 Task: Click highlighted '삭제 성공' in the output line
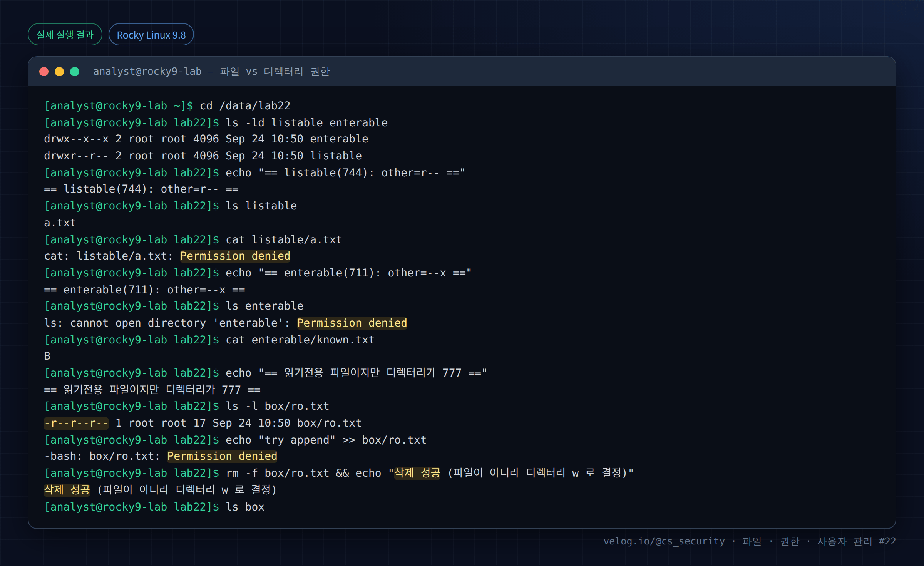pos(67,490)
